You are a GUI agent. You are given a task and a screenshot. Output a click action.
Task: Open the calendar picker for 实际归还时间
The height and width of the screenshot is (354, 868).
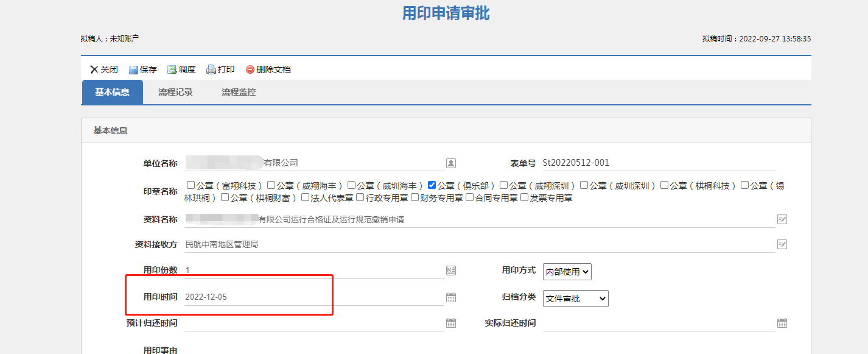click(x=782, y=322)
